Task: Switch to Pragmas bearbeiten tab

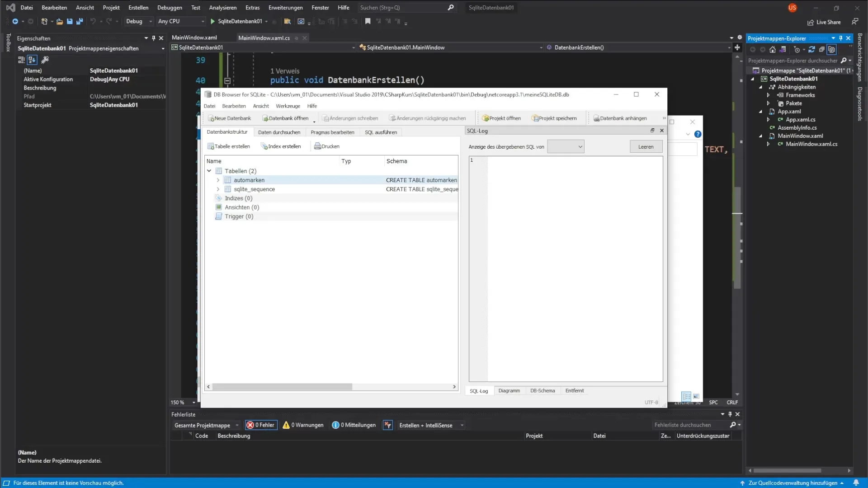Action: [332, 132]
